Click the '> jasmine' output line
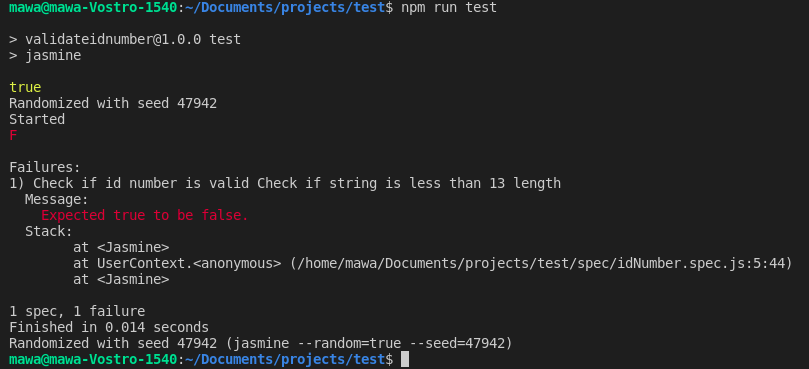 click(x=45, y=55)
